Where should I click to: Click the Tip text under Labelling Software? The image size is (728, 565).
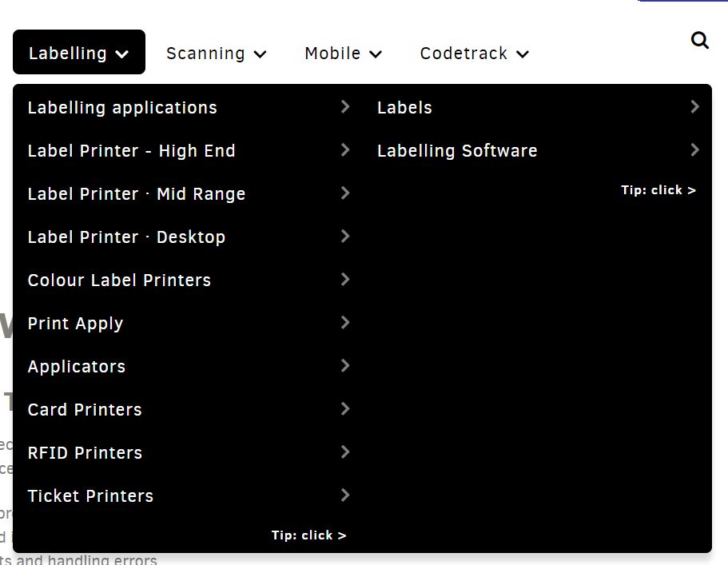pos(658,190)
